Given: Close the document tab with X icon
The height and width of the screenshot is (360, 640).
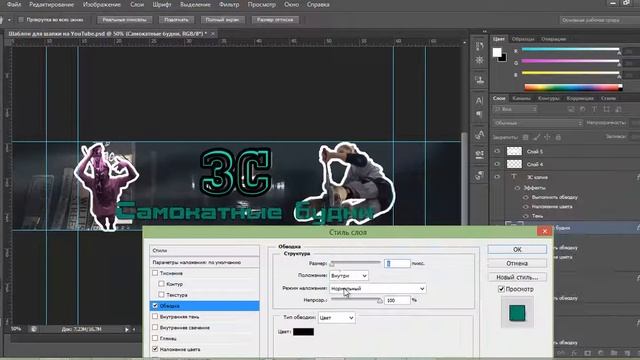Looking at the screenshot, I should tap(213, 34).
